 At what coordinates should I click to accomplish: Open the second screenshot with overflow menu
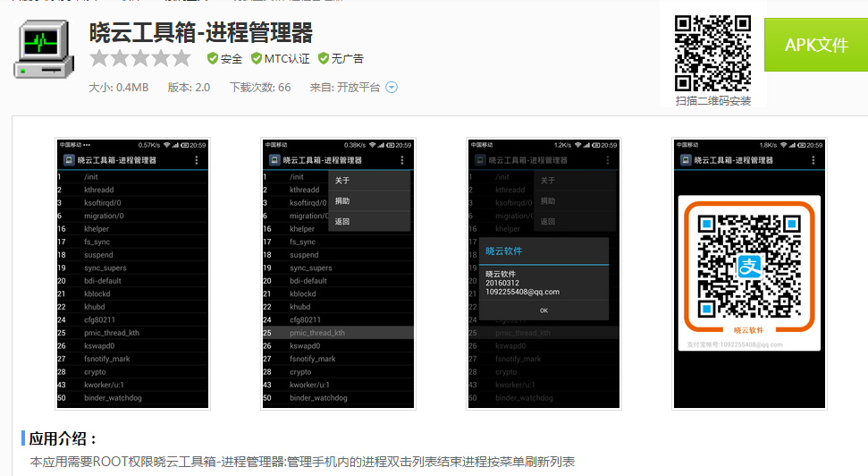(338, 274)
